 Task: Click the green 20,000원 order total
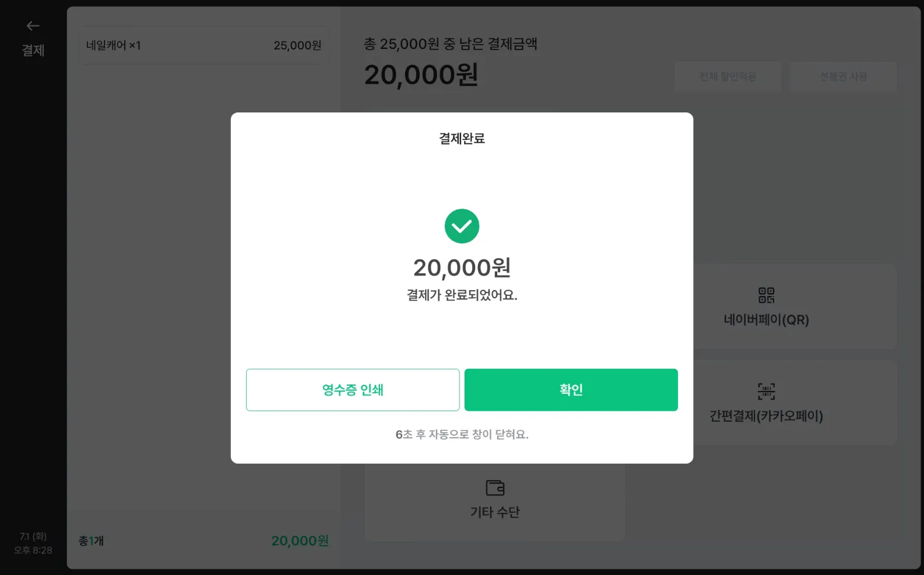pos(300,541)
